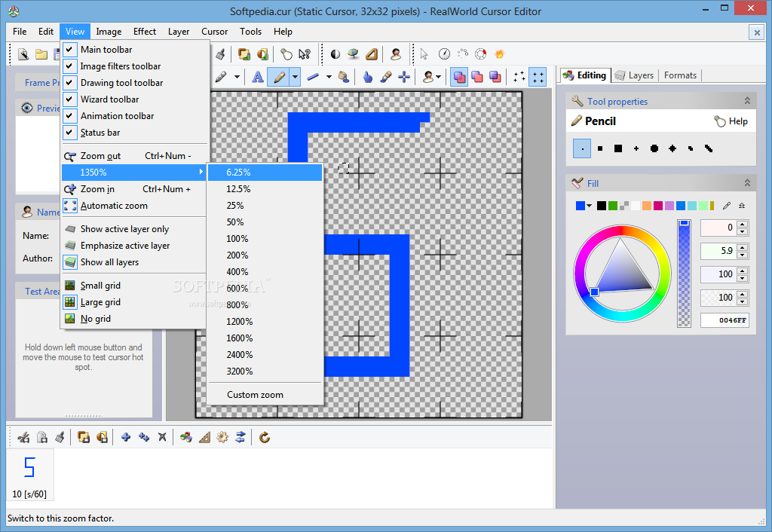Image resolution: width=772 pixels, height=532 pixels.
Task: Uncheck Drawing tool toolbar option
Action: point(134,83)
